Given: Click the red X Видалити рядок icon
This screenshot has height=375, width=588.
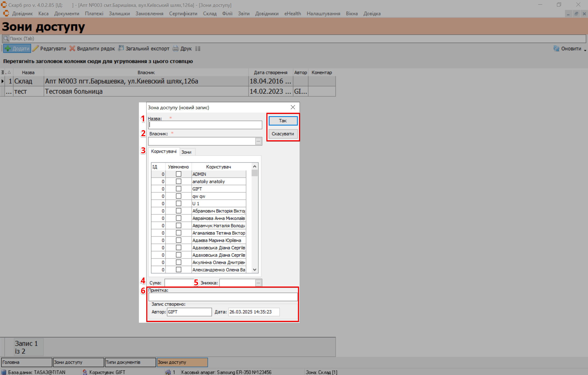Looking at the screenshot, I should [x=72, y=49].
